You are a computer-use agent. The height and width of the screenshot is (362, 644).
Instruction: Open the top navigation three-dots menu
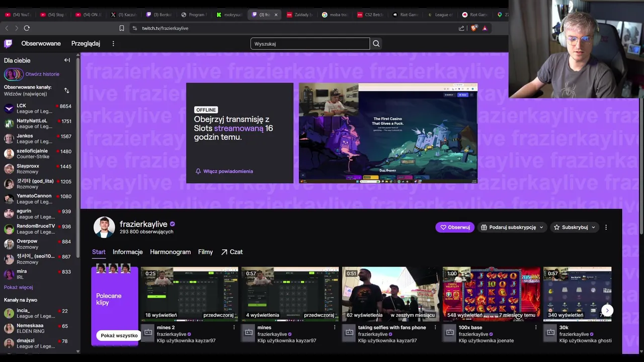click(113, 44)
